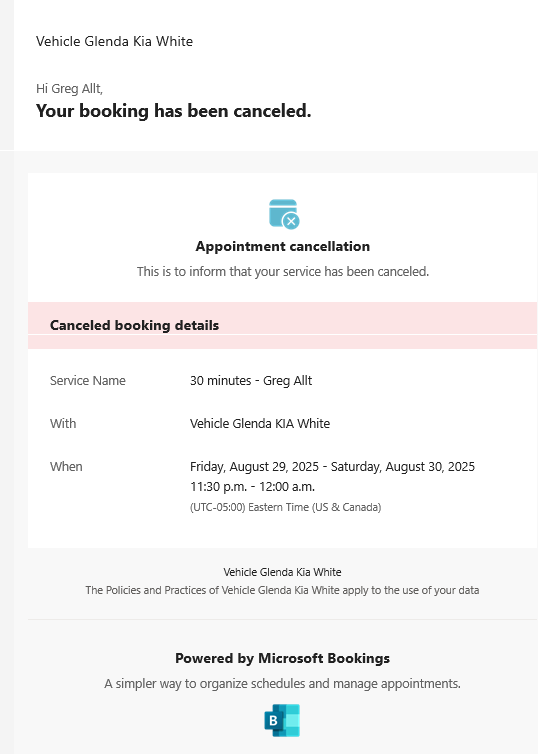The width and height of the screenshot is (538, 754).
Task: Click the Canceled booking details pink banner
Action: 282,325
